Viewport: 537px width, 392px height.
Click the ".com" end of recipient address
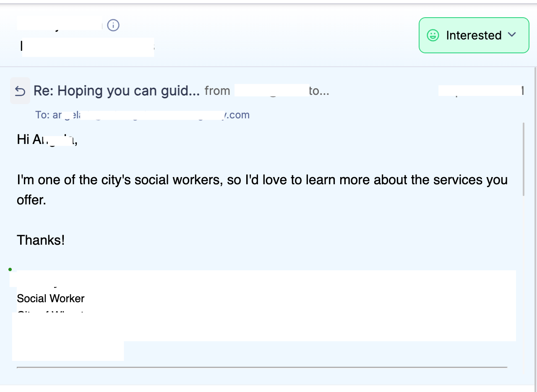tap(238, 115)
